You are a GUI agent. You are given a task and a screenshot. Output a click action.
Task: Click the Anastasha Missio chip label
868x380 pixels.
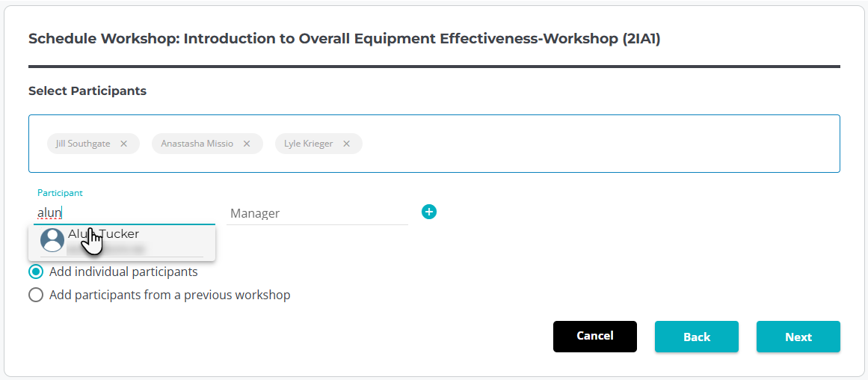pos(197,144)
